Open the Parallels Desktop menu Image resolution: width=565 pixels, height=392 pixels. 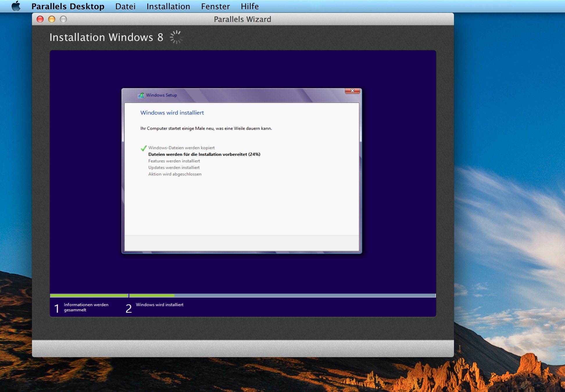pos(68,6)
